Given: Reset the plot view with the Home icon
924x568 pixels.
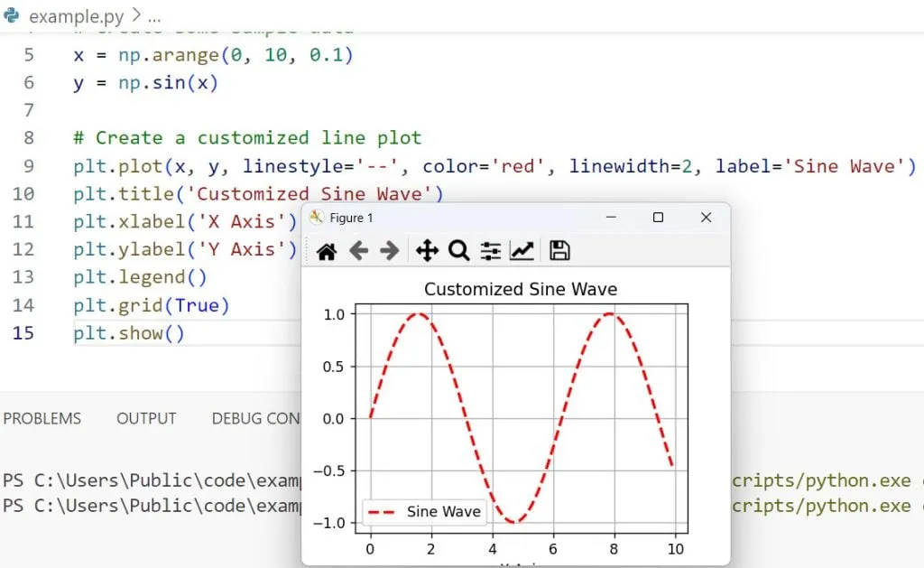Looking at the screenshot, I should pos(327,251).
